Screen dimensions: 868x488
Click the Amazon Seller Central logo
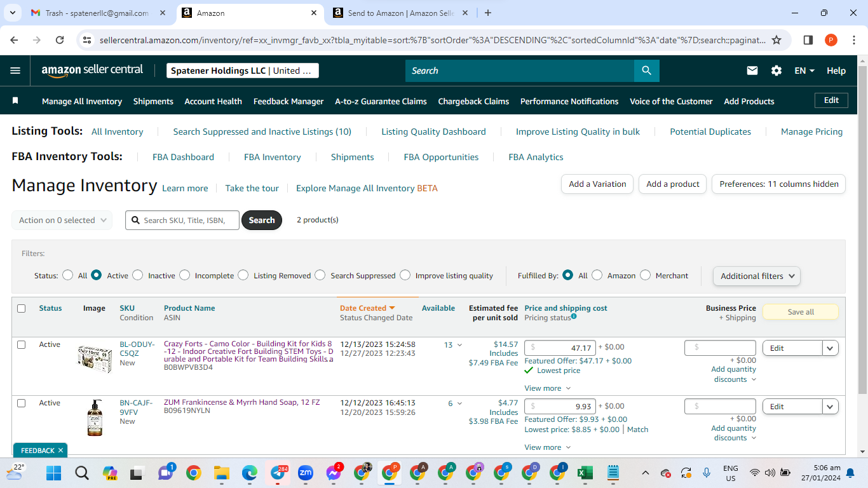point(93,71)
